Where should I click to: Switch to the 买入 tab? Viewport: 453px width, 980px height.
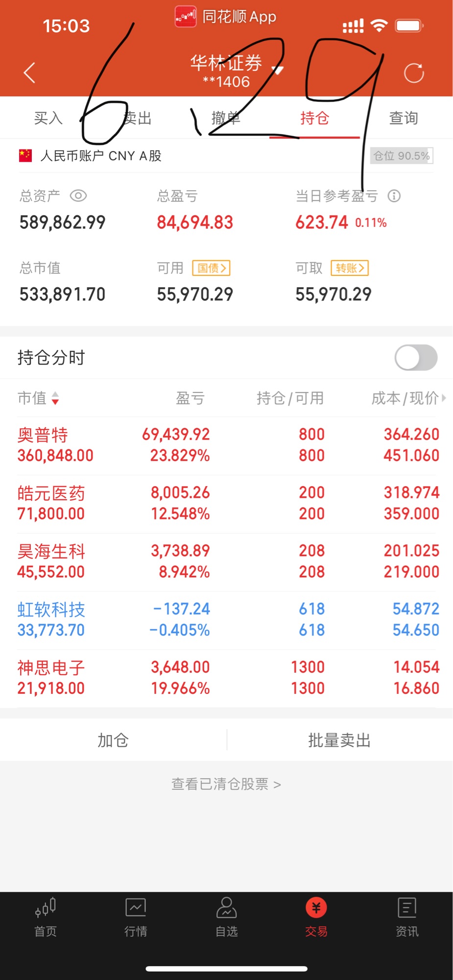48,118
